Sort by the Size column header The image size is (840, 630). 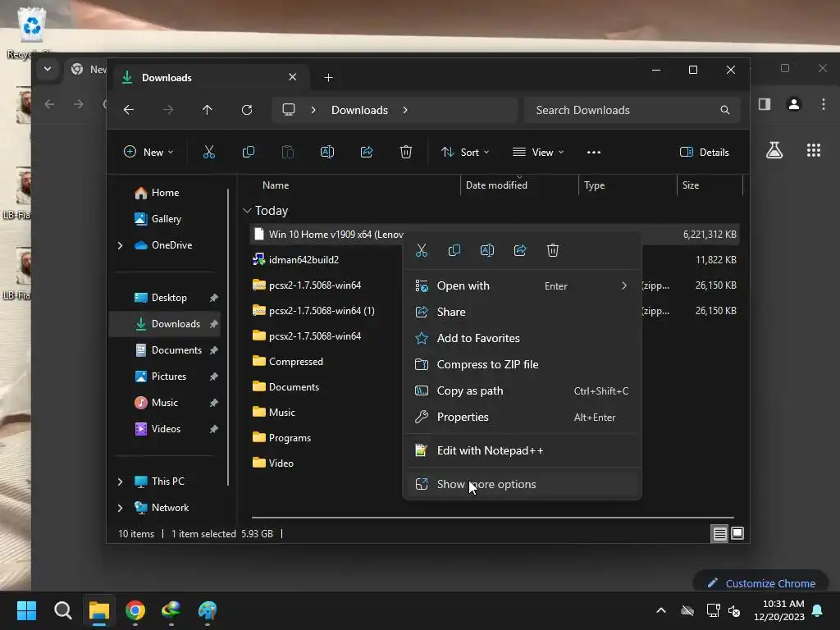tap(691, 185)
